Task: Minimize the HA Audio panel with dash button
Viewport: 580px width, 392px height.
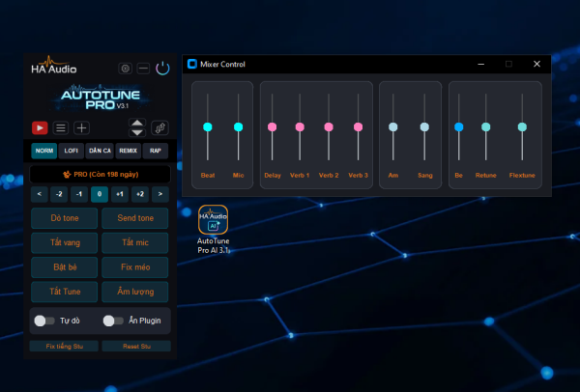Action: (x=143, y=69)
